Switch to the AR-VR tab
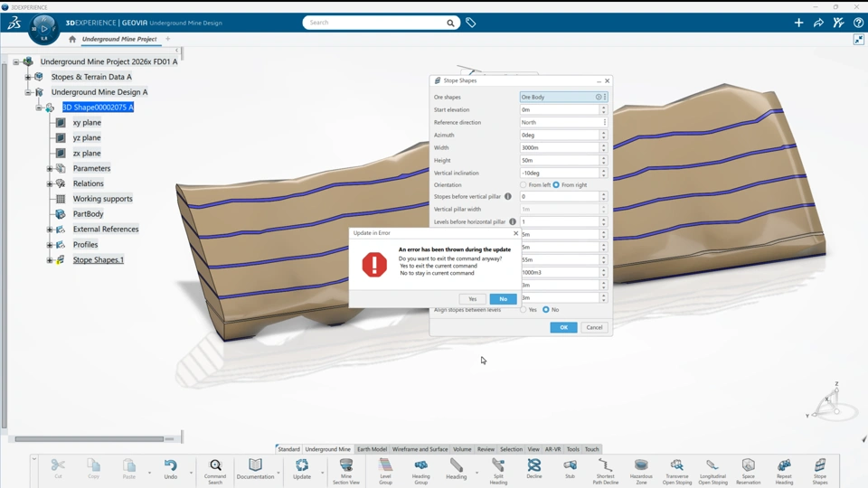This screenshot has width=868, height=488. click(x=552, y=449)
